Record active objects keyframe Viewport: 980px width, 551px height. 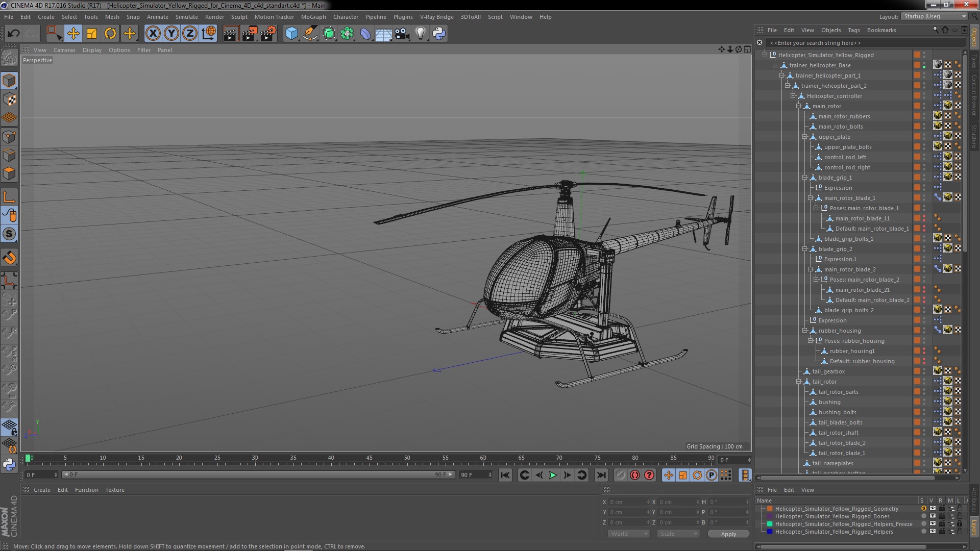[x=620, y=475]
